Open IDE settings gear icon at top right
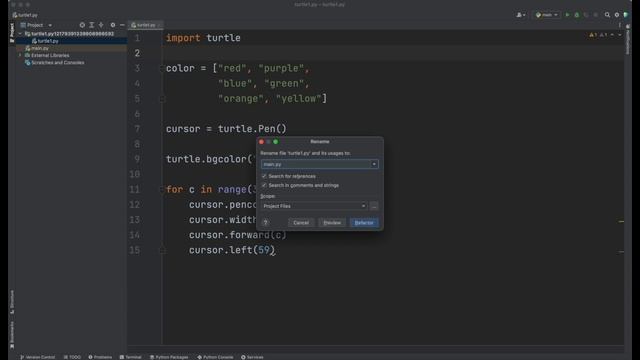 tap(617, 15)
